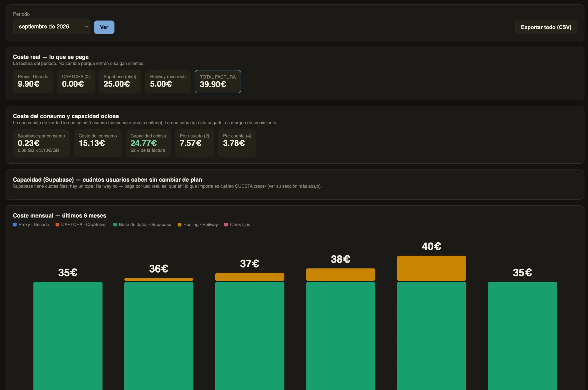Click the orange CAPTCHA · CapSolver legend swatch

[x=57, y=225]
